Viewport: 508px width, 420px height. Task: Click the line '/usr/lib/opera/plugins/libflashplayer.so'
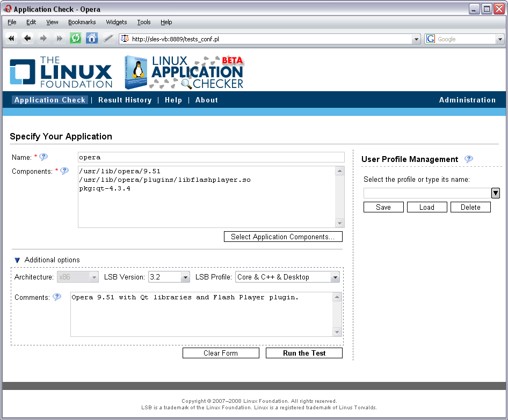pos(165,180)
